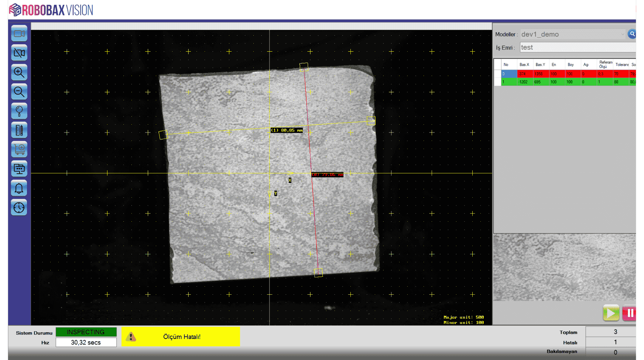644x360 pixels.
Task: Open the monitor settings icon in sidebar
Action: tap(19, 169)
